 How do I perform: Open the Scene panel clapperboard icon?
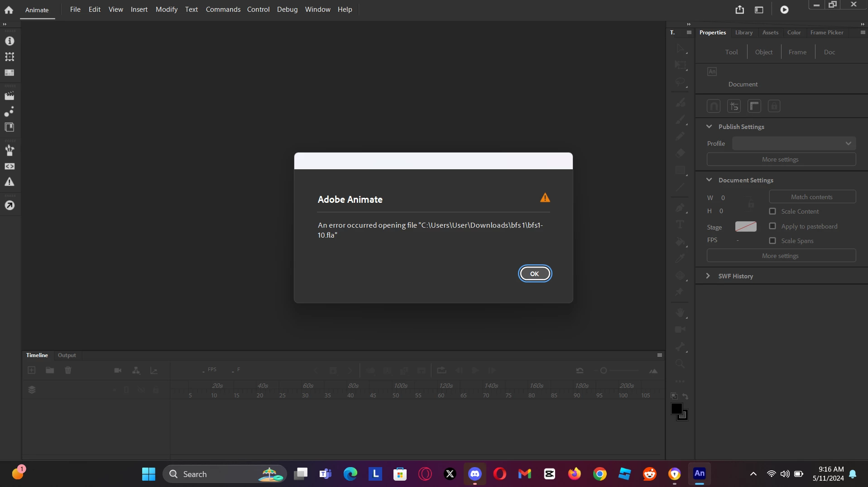click(x=10, y=96)
